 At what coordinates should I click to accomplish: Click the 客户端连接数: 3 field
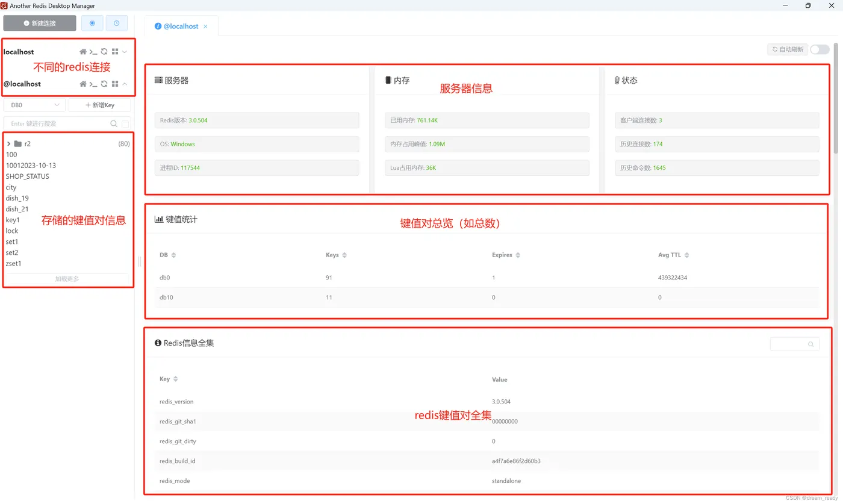point(717,120)
